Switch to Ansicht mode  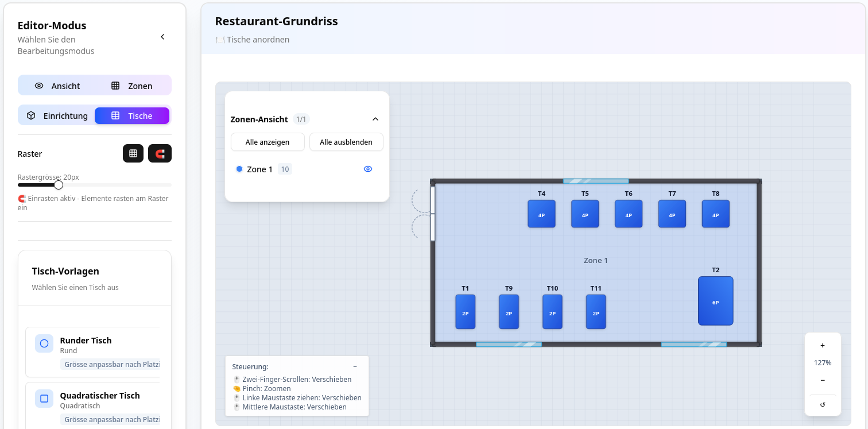point(57,86)
